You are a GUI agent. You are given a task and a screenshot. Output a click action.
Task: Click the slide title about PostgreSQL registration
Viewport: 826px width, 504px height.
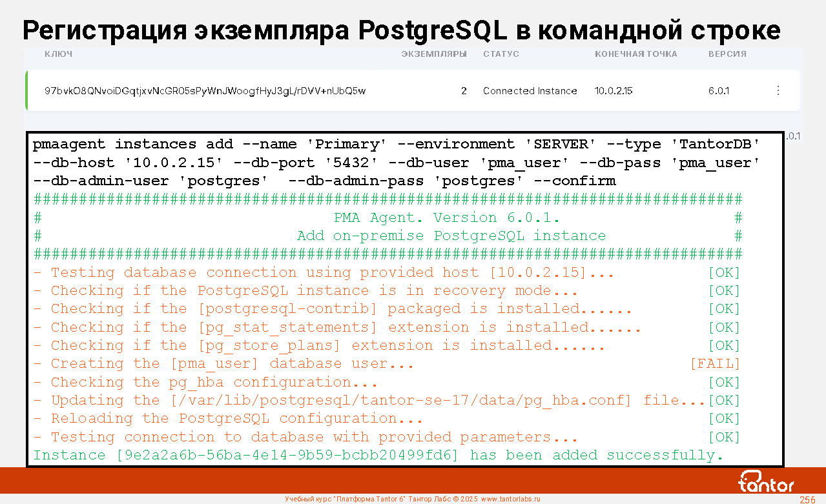pyautogui.click(x=401, y=30)
